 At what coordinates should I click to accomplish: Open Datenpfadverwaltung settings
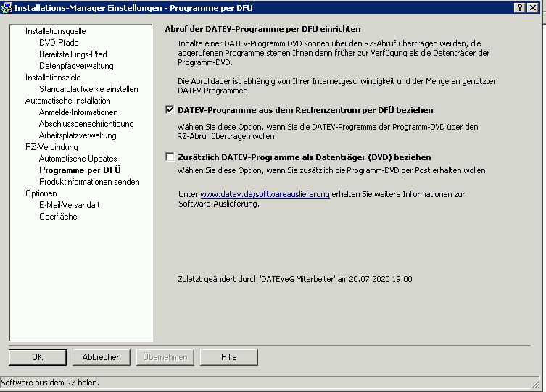[x=76, y=66]
